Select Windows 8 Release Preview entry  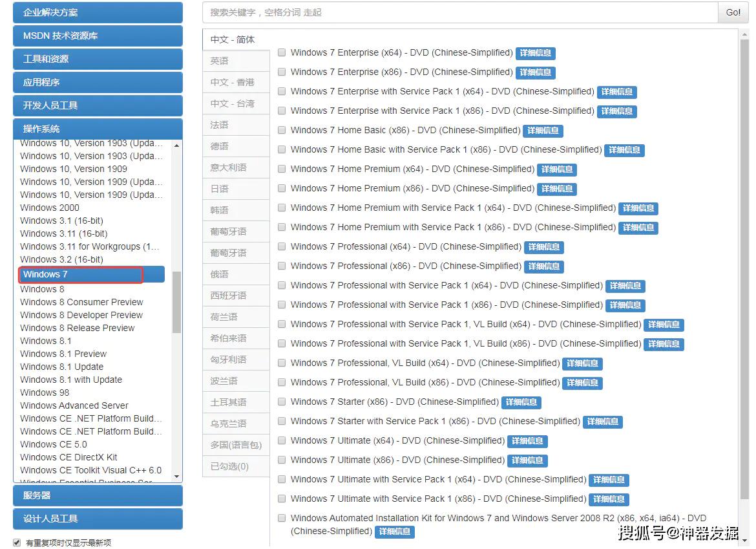pyautogui.click(x=78, y=328)
